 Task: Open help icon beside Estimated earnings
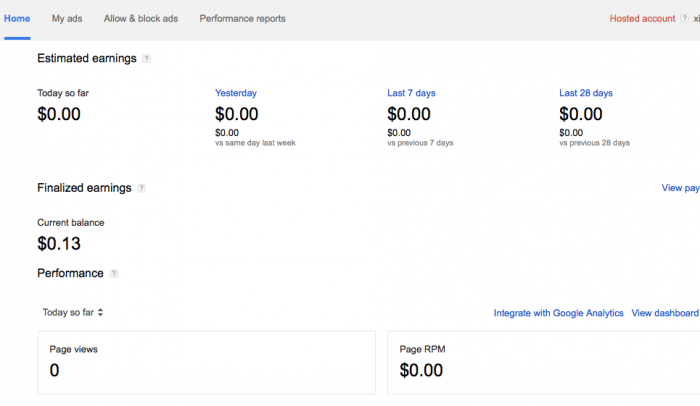coord(147,59)
